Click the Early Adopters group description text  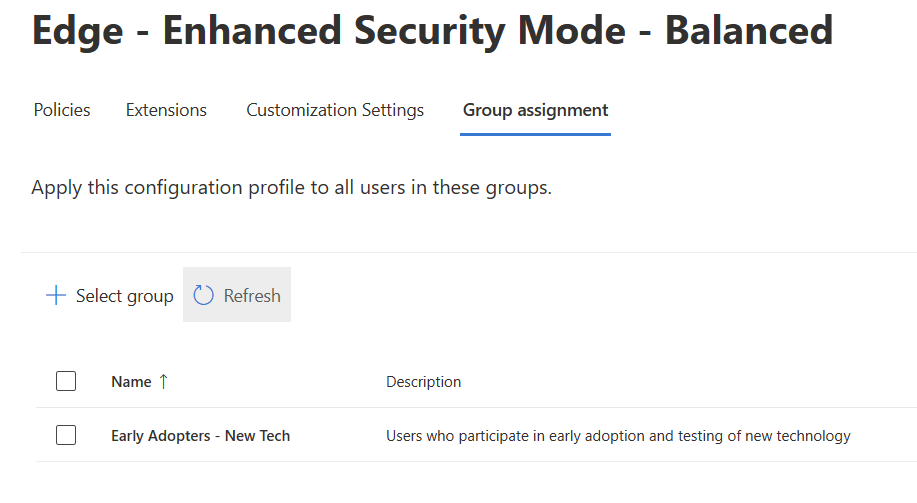[617, 435]
